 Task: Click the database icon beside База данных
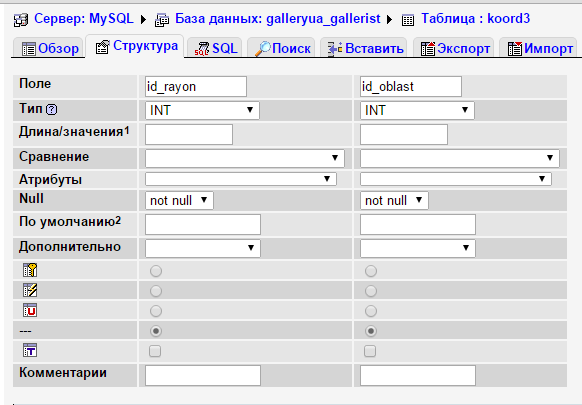162,20
